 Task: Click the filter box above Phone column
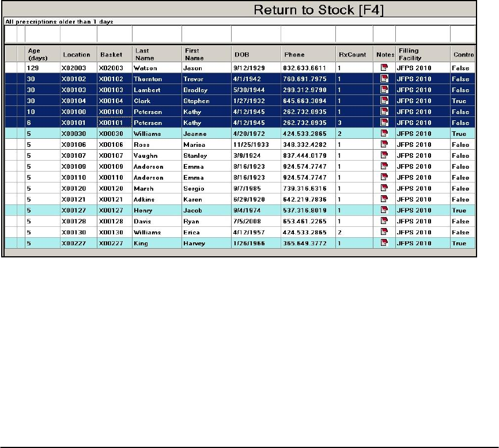pos(308,34)
